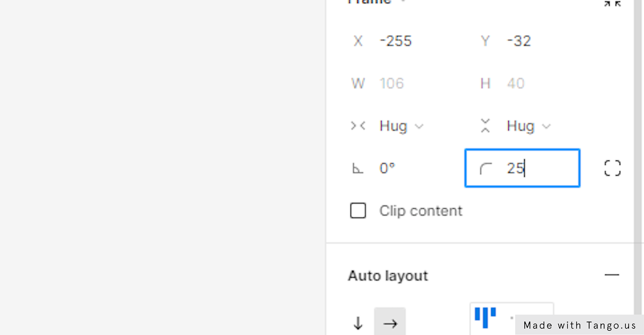Click the resize-to-fit icon beside Frame
The image size is (644, 335).
(x=612, y=3)
